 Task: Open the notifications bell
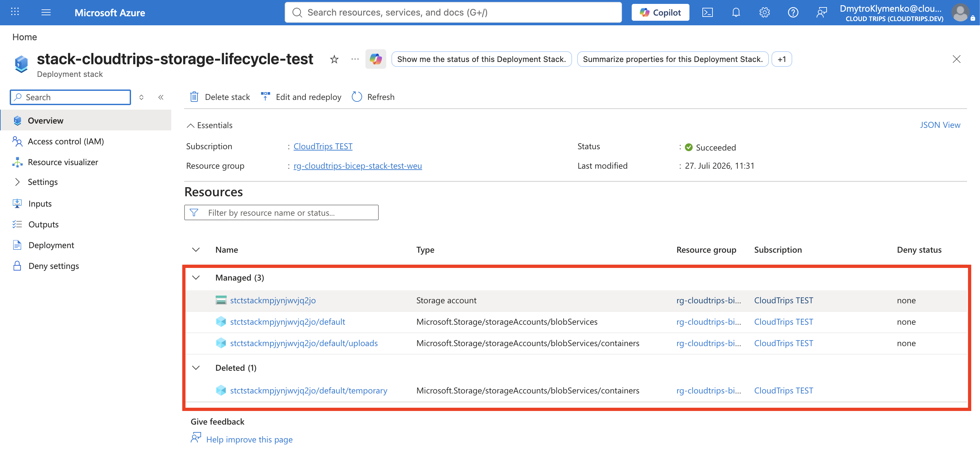(x=736, y=13)
